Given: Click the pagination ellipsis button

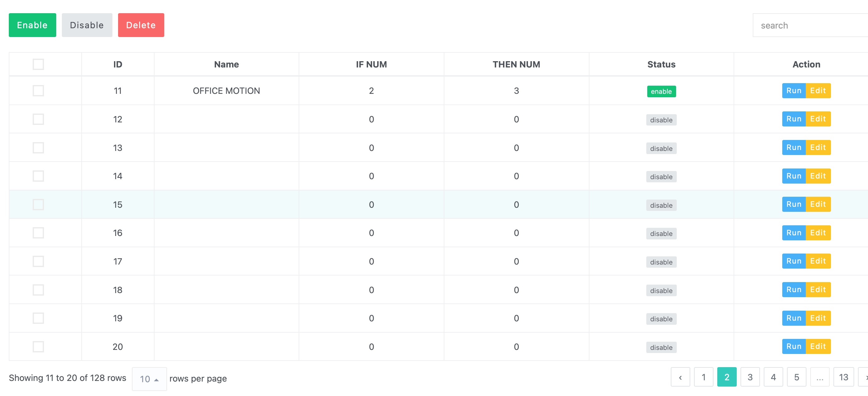Looking at the screenshot, I should tap(819, 377).
